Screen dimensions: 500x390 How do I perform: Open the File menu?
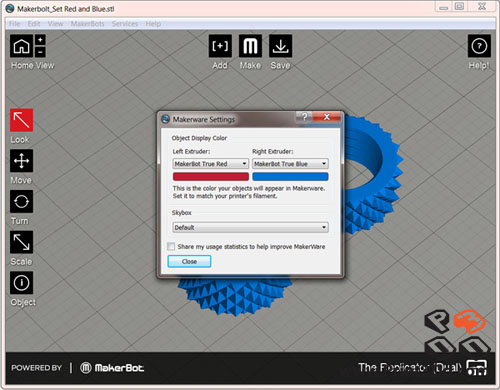coord(14,24)
